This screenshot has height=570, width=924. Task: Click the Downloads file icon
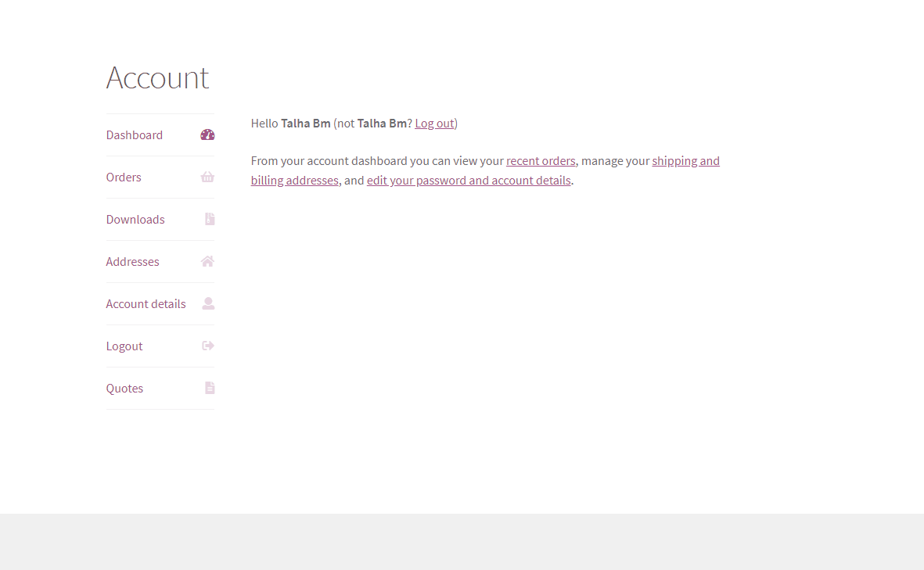coord(209,219)
